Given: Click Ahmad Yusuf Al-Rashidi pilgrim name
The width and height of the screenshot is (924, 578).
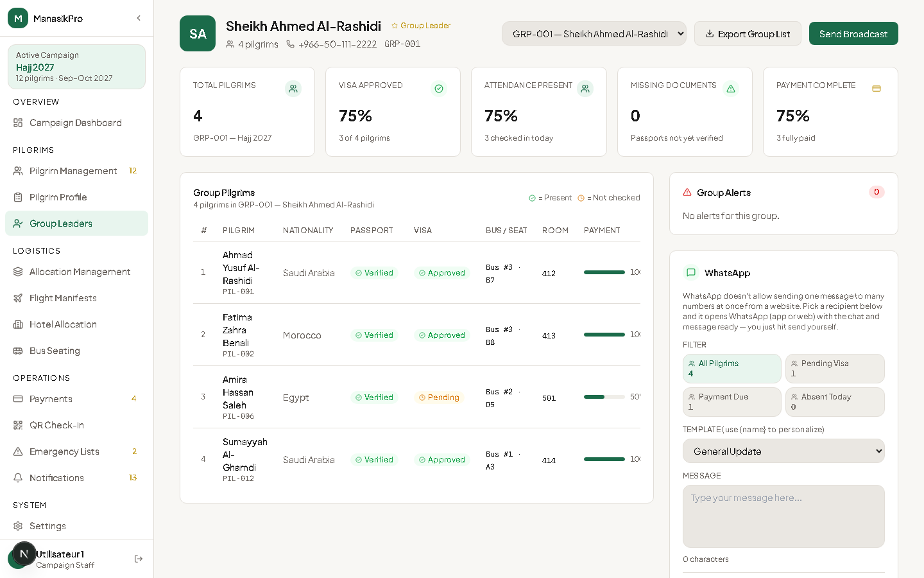Looking at the screenshot, I should (241, 268).
